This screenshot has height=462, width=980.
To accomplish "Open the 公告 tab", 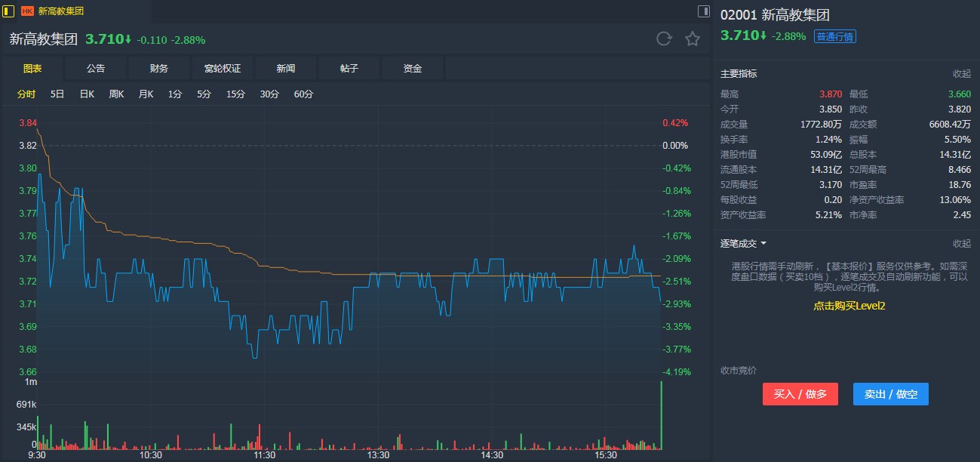I will [96, 69].
